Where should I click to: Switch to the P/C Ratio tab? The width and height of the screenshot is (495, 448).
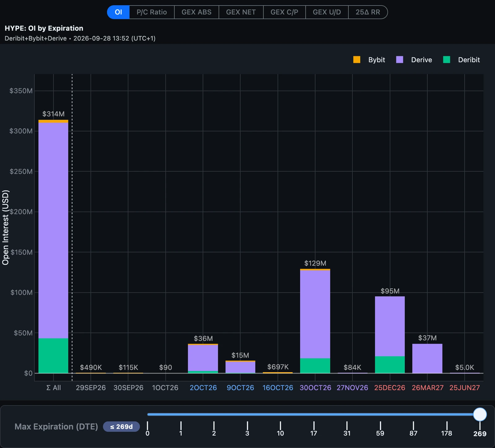(152, 12)
